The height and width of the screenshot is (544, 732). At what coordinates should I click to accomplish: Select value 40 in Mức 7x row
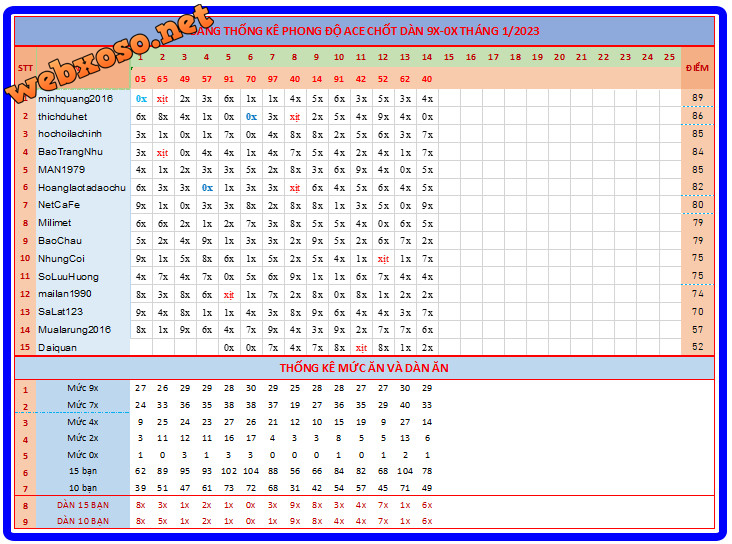coord(405,405)
